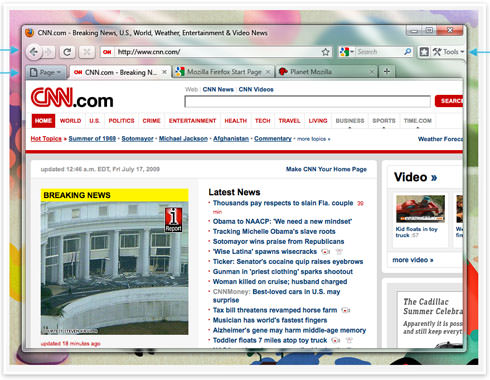Click the Hot Topics link

click(46, 139)
